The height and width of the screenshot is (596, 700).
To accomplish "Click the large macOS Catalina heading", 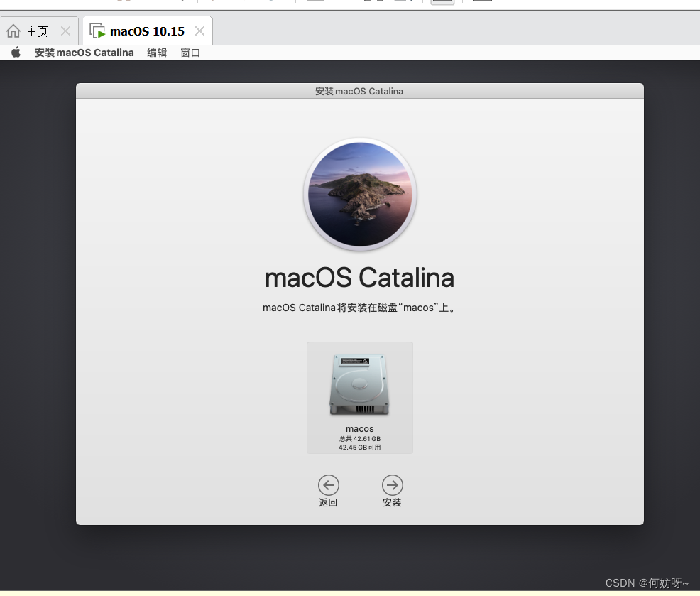I will [x=359, y=278].
